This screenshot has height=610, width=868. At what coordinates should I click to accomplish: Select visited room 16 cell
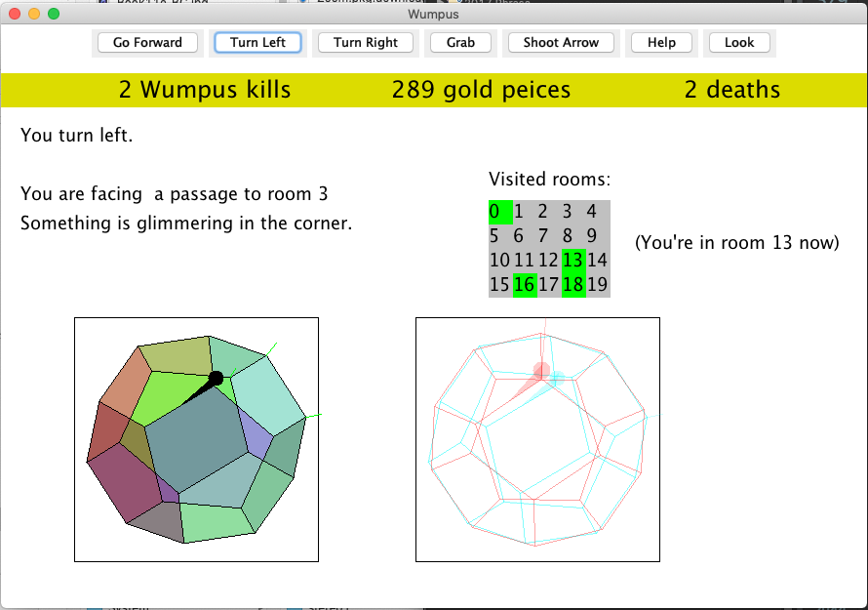(525, 285)
